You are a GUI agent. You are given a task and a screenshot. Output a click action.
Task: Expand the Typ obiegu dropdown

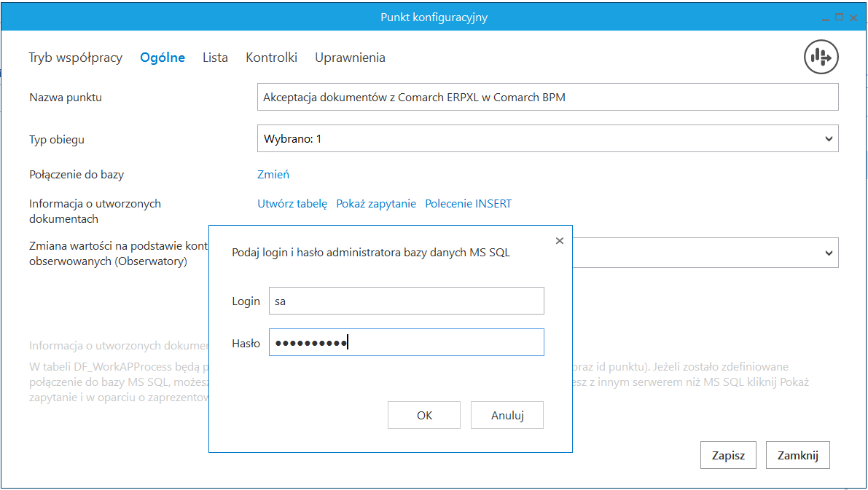click(x=828, y=138)
